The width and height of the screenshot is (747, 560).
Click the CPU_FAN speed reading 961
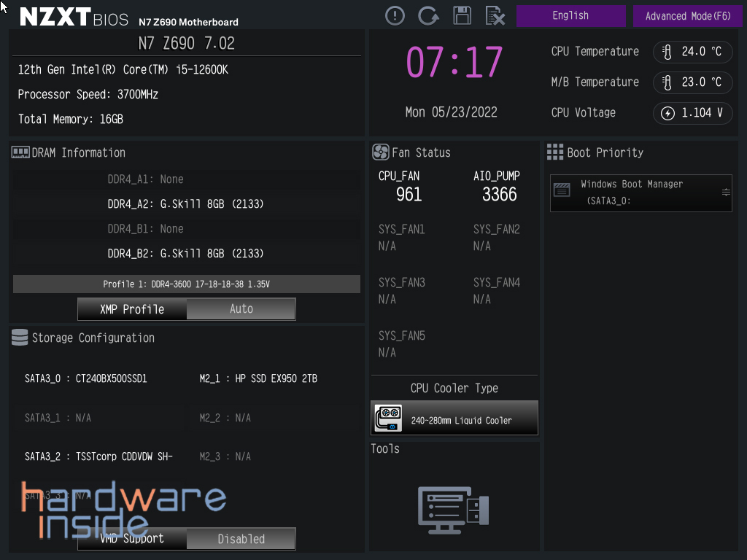click(409, 195)
